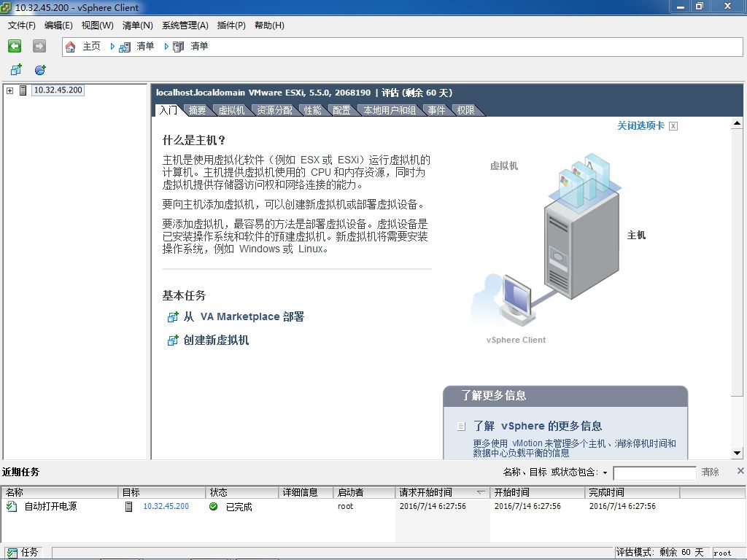Click the host server icon in tree
This screenshot has height=560, width=747.
pos(23,90)
